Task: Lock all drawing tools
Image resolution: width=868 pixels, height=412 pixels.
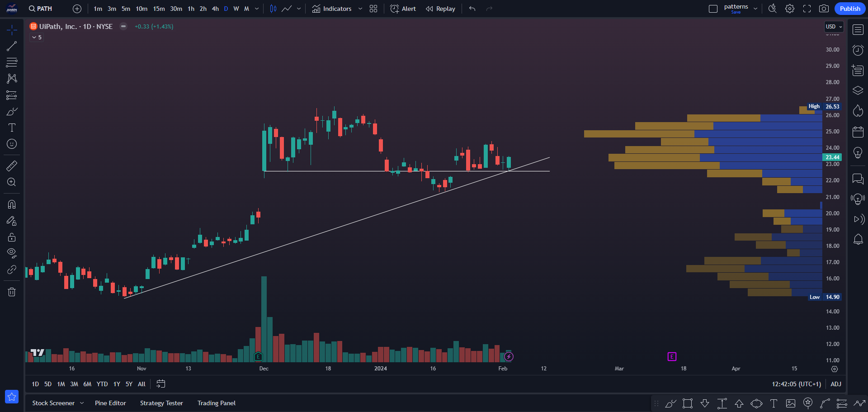Action: click(12, 237)
